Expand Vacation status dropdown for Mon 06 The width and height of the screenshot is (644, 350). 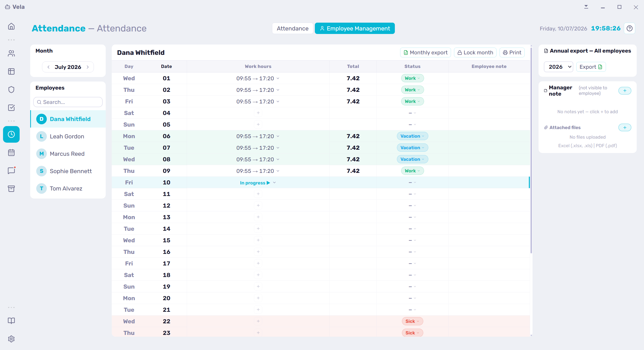(x=412, y=136)
